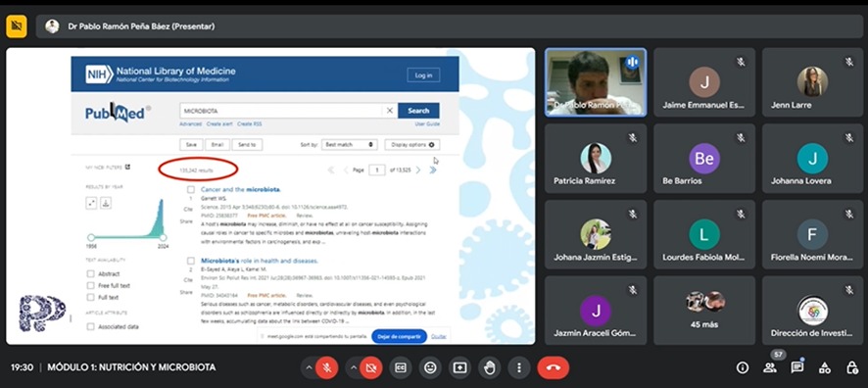Go to the next results page arrow

[418, 170]
